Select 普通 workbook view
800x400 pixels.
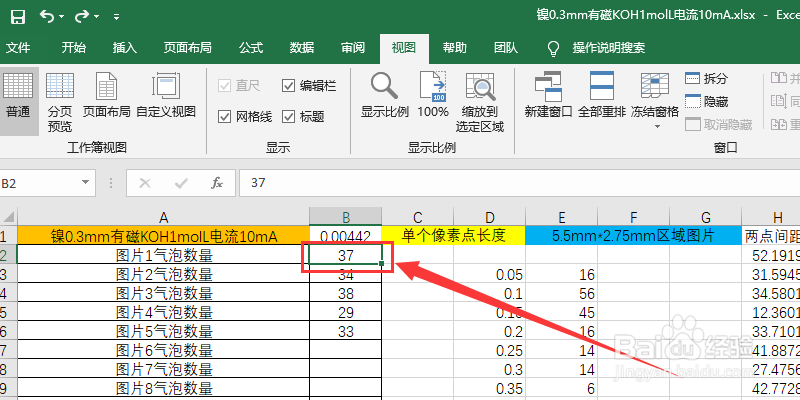18,100
